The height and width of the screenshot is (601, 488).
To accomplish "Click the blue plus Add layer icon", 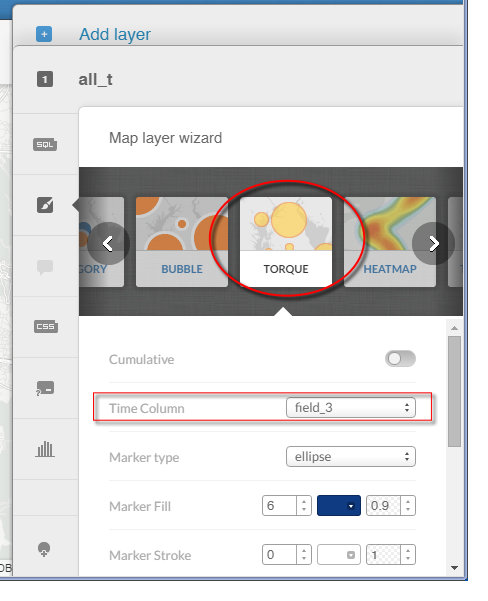I will point(44,34).
